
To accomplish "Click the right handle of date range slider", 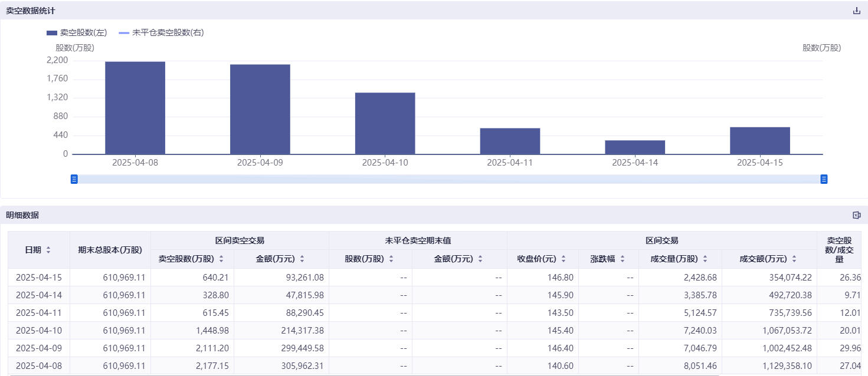I will point(824,179).
